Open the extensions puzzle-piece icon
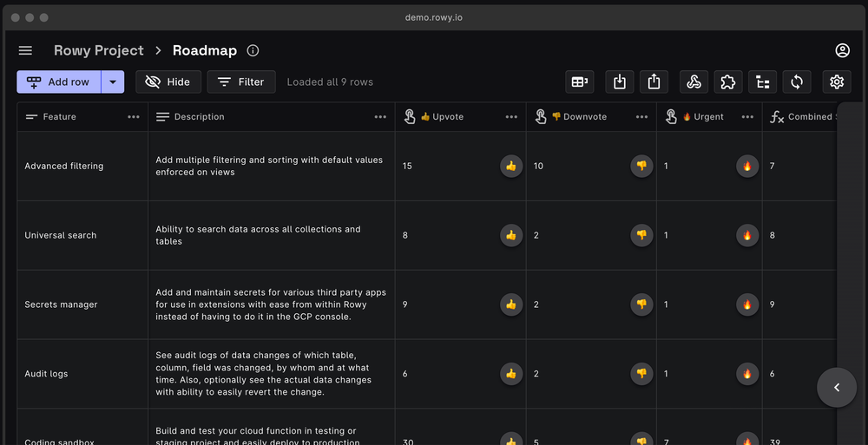Screen dimensions: 868x445 click(x=728, y=82)
